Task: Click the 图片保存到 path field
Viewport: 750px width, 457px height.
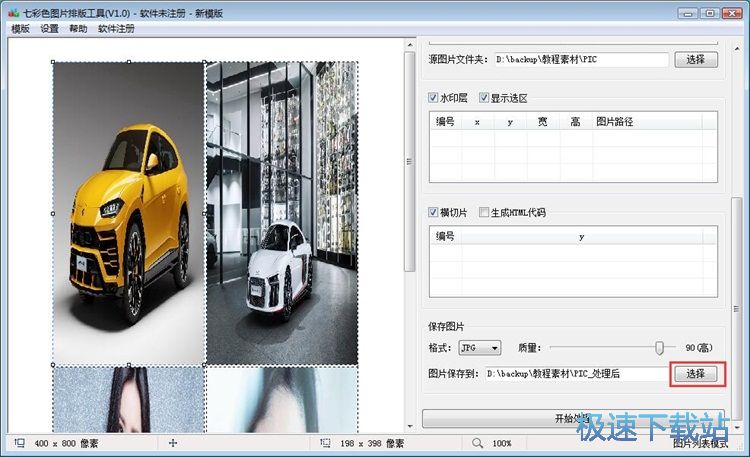Action: click(x=577, y=374)
